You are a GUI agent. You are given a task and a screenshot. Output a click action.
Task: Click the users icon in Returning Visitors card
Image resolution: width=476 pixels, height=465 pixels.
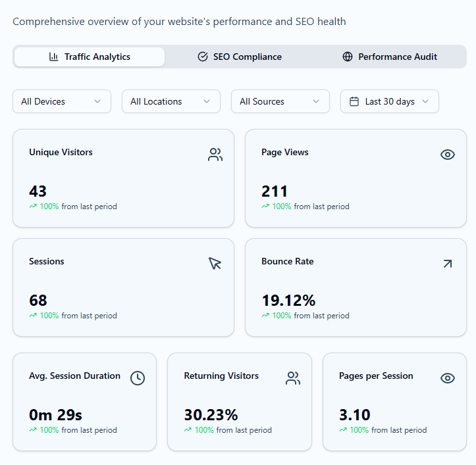(293, 378)
